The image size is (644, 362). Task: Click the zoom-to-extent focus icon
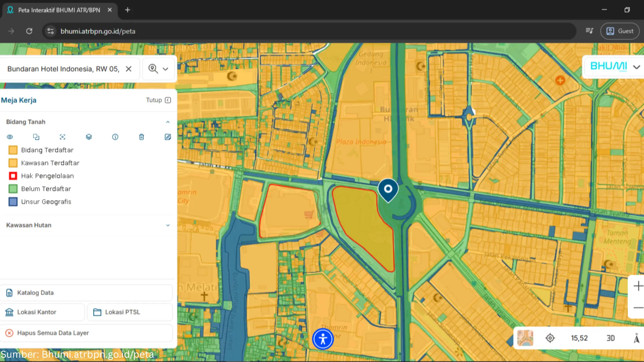click(62, 137)
